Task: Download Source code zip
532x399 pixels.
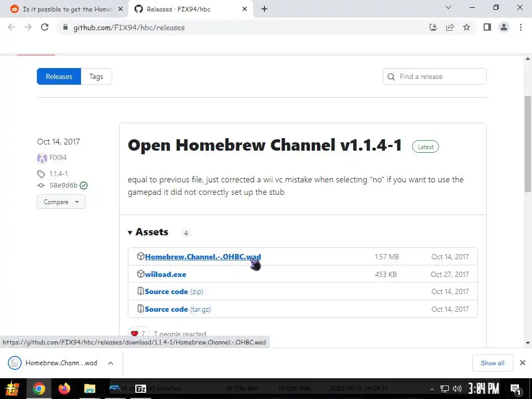Action: tap(174, 291)
